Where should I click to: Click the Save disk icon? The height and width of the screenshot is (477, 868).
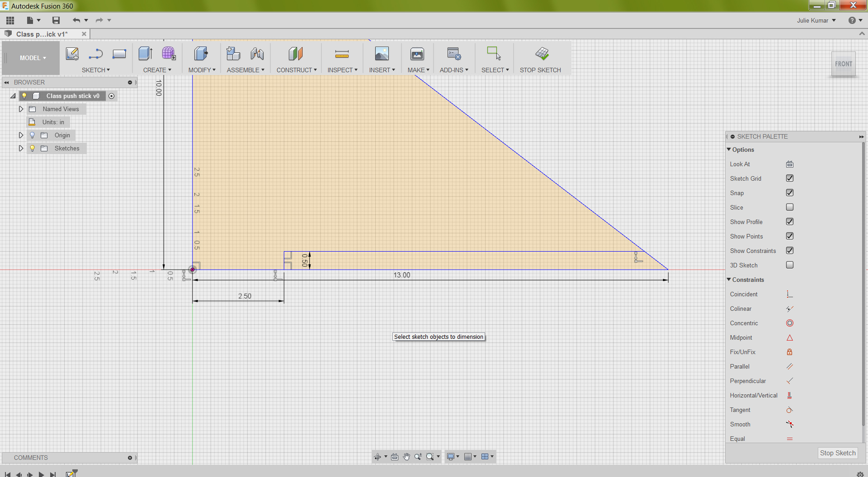pyautogui.click(x=56, y=20)
